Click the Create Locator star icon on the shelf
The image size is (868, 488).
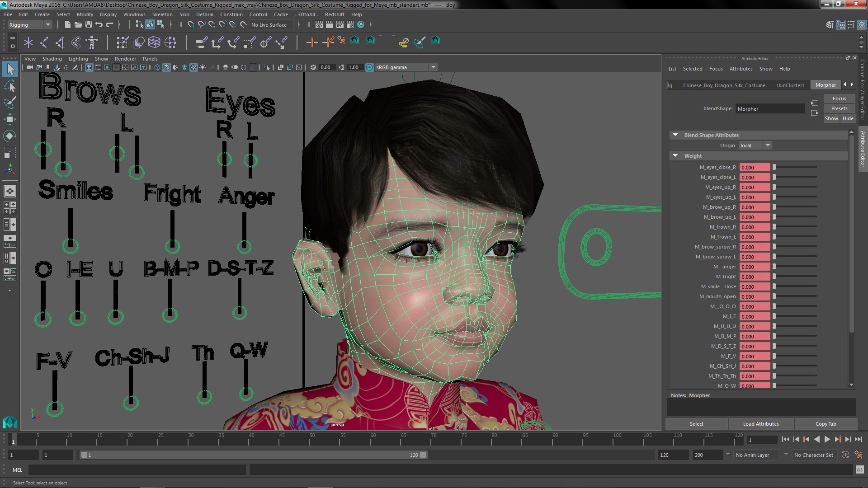pyautogui.click(x=28, y=42)
